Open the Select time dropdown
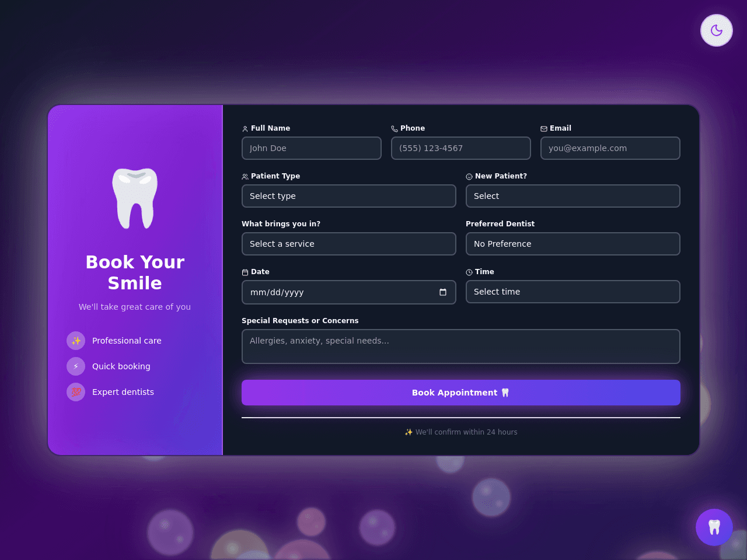This screenshot has width=747, height=560. pyautogui.click(x=573, y=292)
